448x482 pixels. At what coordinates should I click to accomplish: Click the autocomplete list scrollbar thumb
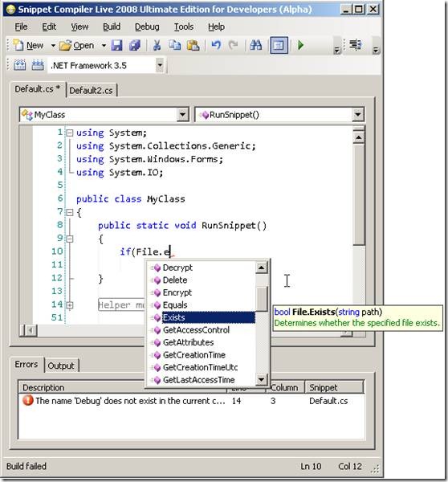point(262,299)
